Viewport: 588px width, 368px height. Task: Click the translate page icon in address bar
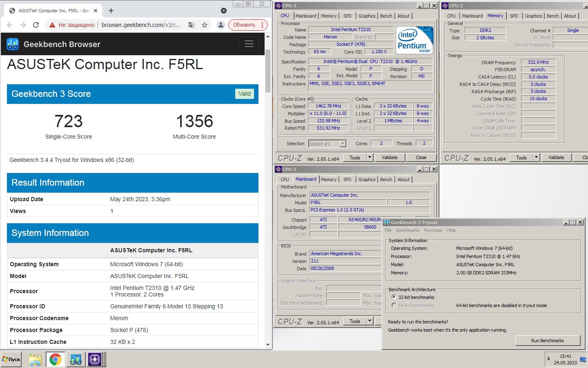pyautogui.click(x=191, y=25)
